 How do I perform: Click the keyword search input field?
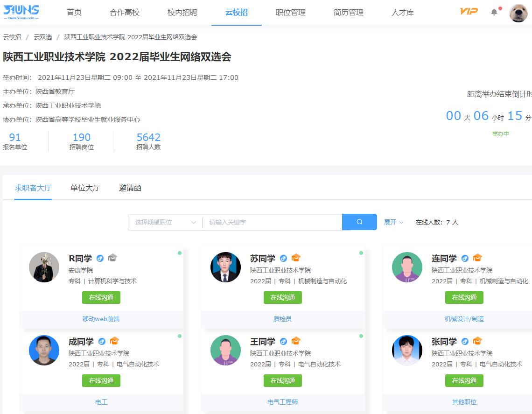point(272,222)
